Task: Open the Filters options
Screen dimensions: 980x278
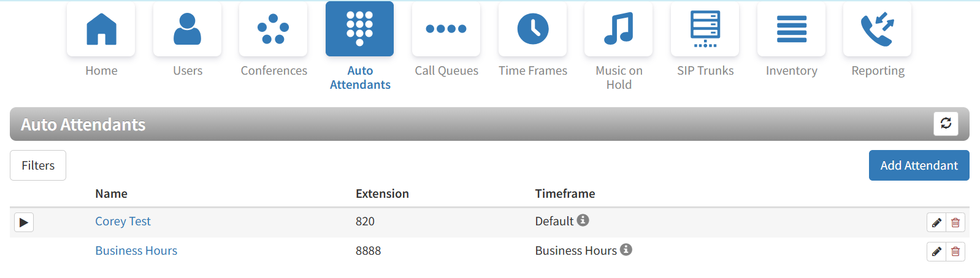Action: click(38, 165)
